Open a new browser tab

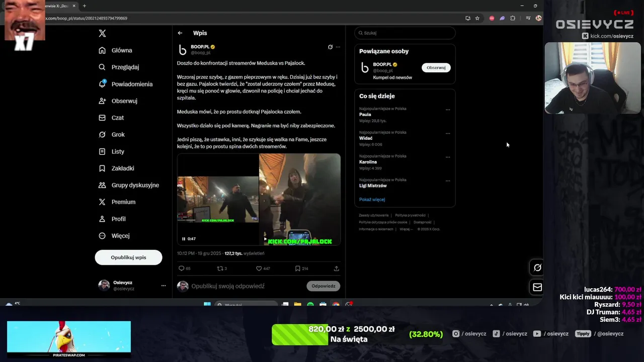point(84,6)
